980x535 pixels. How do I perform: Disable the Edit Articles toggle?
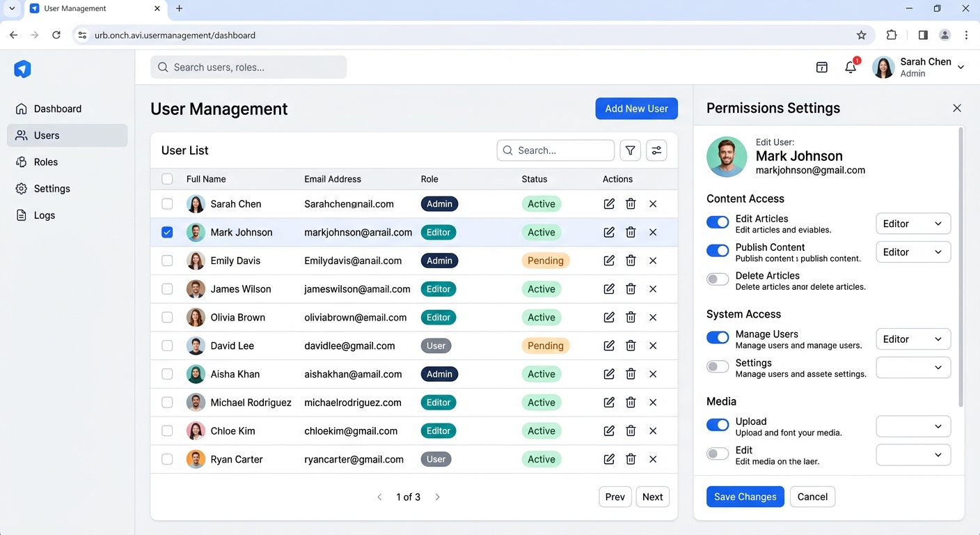[x=718, y=222]
